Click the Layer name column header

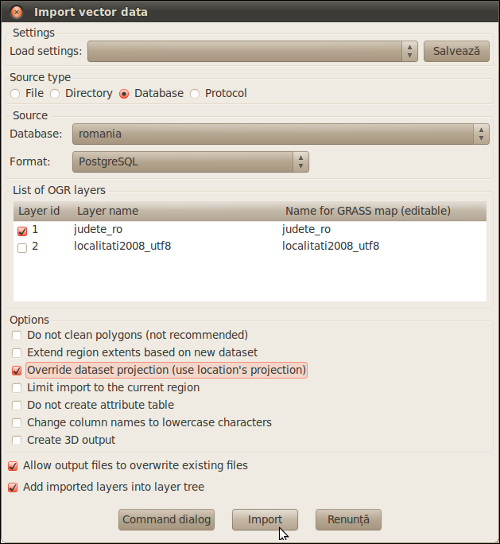click(x=108, y=211)
